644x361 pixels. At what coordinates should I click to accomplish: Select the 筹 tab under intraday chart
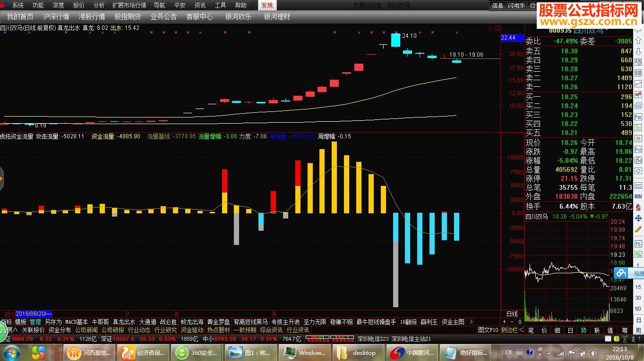625,330
